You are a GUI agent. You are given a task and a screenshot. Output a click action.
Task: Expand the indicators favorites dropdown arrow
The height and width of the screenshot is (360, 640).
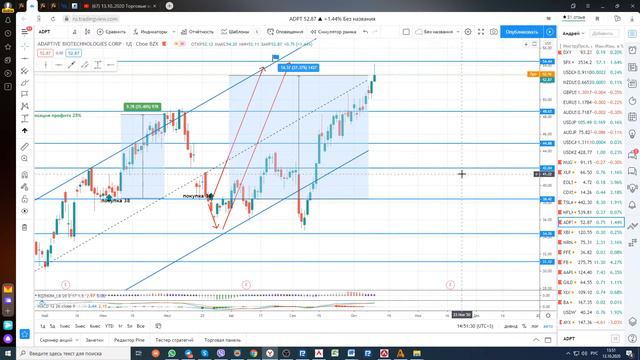point(174,32)
